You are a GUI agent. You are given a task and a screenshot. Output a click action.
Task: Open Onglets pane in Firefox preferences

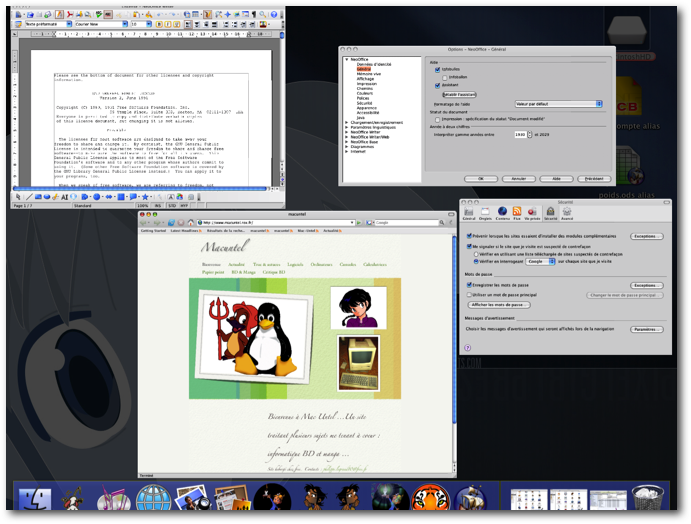point(485,213)
